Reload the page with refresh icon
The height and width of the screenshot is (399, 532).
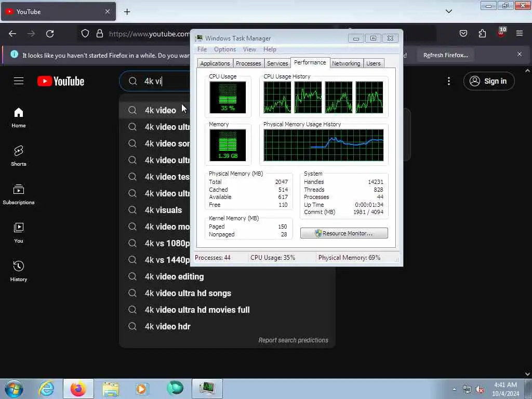coord(50,34)
